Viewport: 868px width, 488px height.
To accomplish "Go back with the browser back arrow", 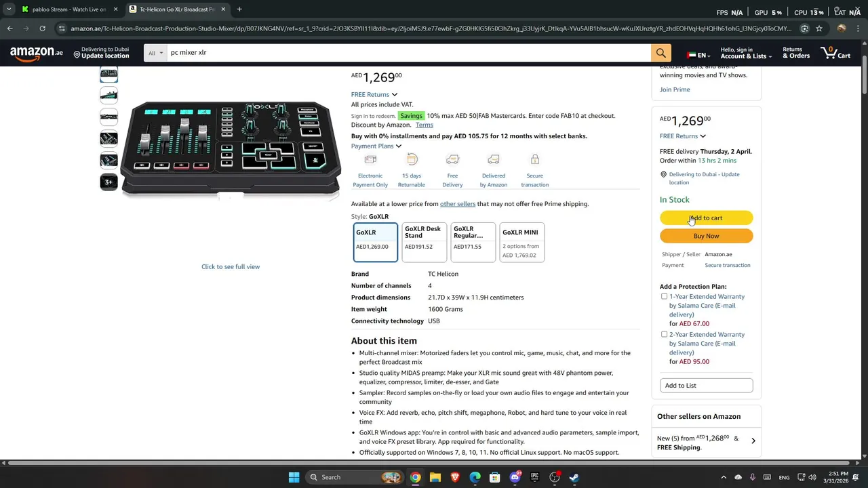I will [x=9, y=28].
